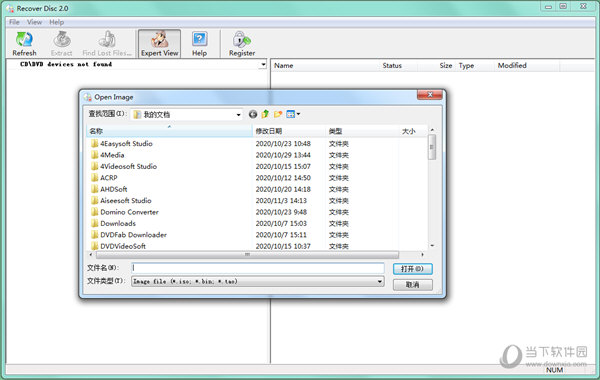Screen dimensions: 600x380
Task: Sort by the name (名称) column header
Action: pos(170,131)
